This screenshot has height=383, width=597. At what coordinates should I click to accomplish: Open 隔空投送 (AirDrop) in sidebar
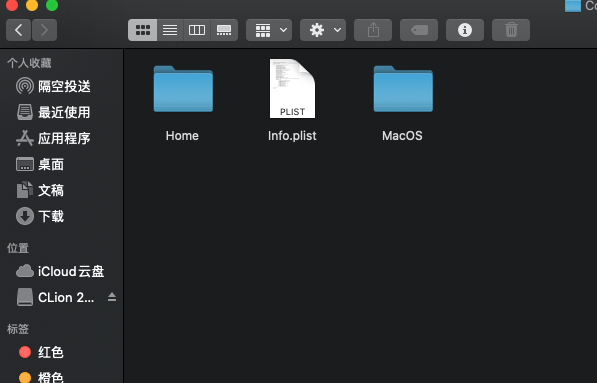pyautogui.click(x=53, y=86)
